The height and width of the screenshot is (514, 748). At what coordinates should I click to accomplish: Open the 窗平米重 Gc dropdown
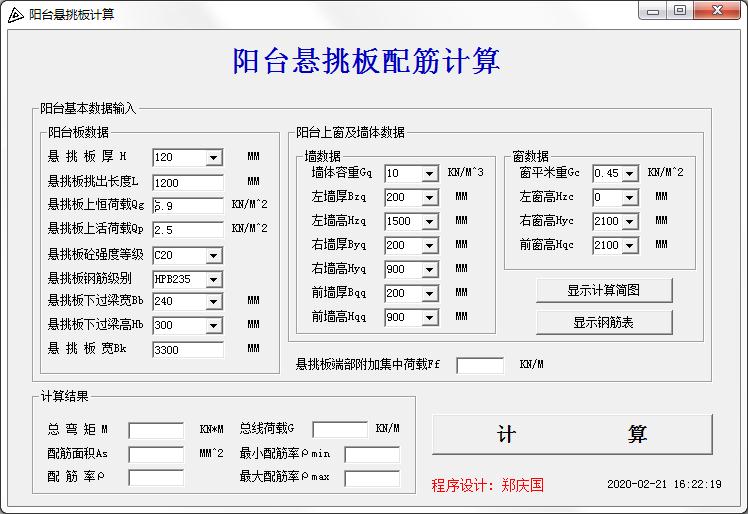(x=630, y=174)
